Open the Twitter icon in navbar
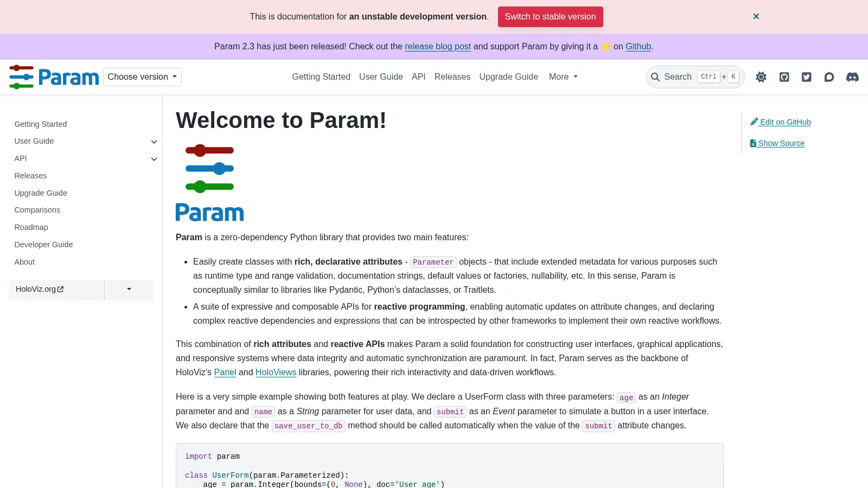The height and width of the screenshot is (488, 868). [807, 77]
